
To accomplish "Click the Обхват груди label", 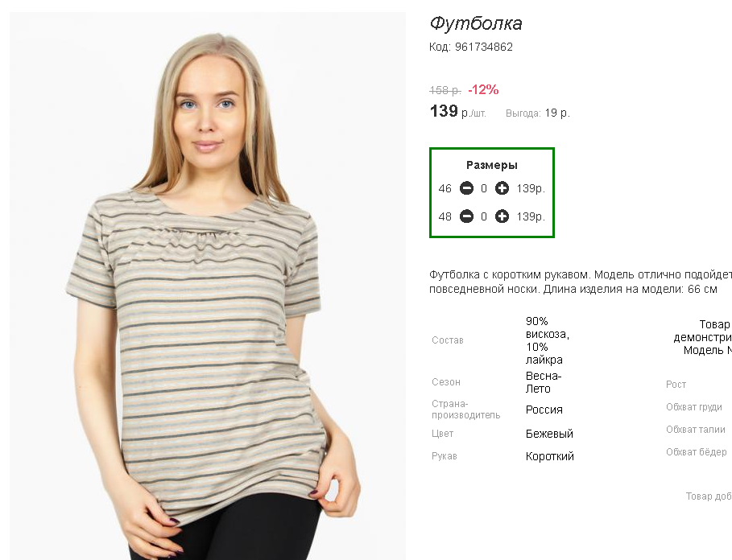I will click(693, 407).
